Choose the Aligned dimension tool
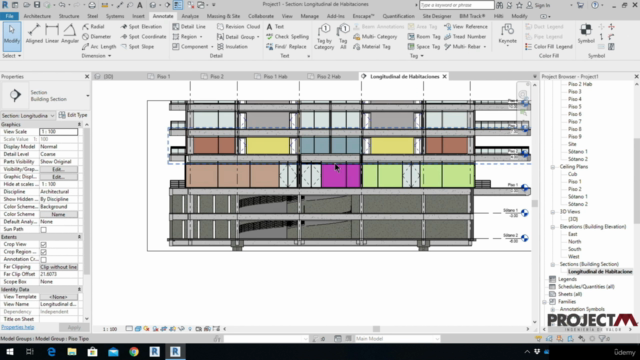This screenshot has width=640, height=360. click(x=34, y=34)
